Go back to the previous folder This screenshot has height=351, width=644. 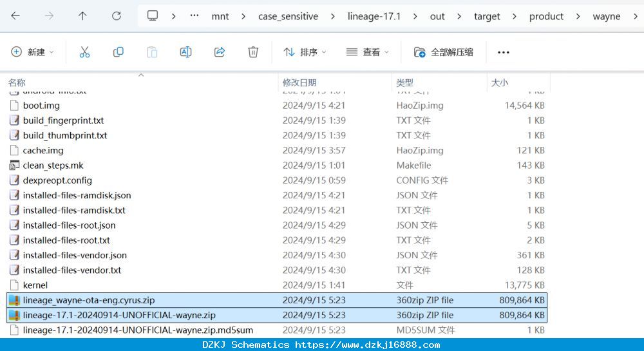pyautogui.click(x=15, y=16)
